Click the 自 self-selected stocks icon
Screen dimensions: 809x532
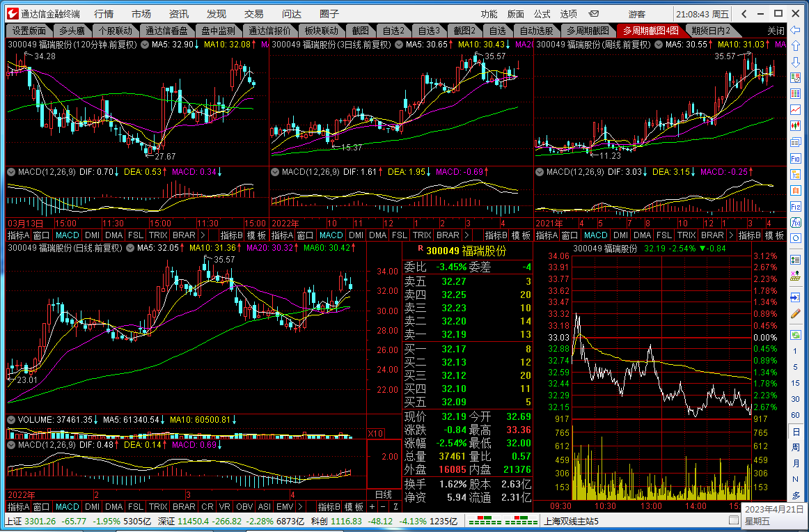pos(796,190)
